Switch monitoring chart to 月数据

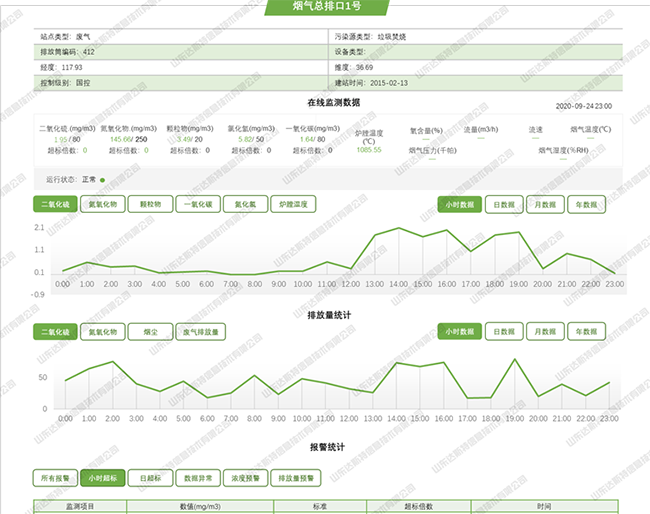545,204
